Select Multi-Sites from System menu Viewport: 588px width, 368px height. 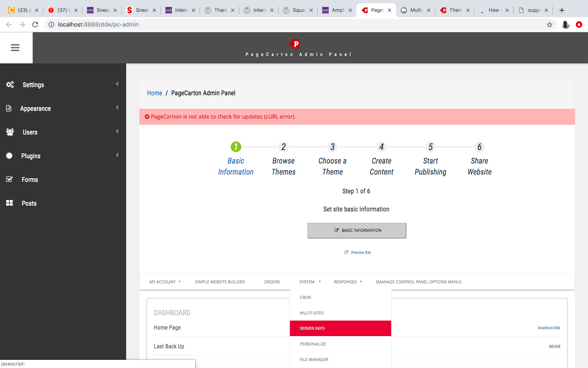(341, 313)
